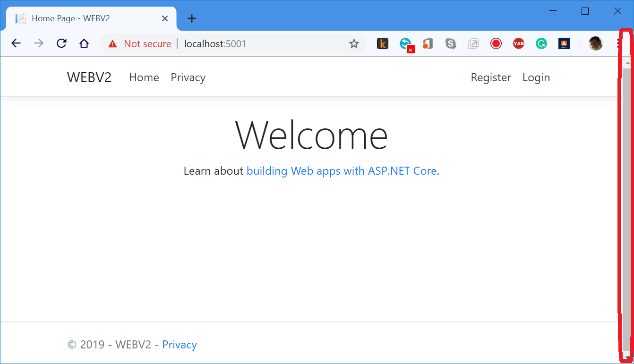Screen dimensions: 634x364
Task: Close the Home Page - WEBV2 tab
Action: 165,18
